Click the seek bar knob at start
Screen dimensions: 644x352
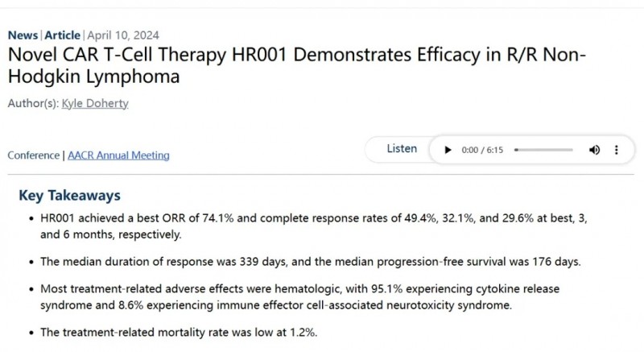516,150
